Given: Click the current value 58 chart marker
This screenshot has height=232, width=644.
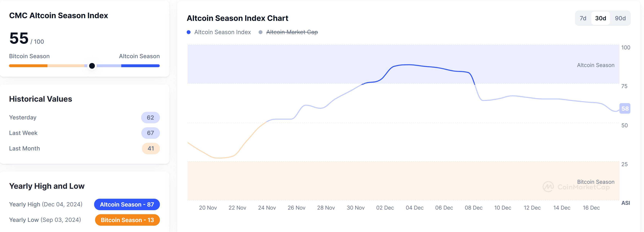Looking at the screenshot, I should tap(625, 108).
